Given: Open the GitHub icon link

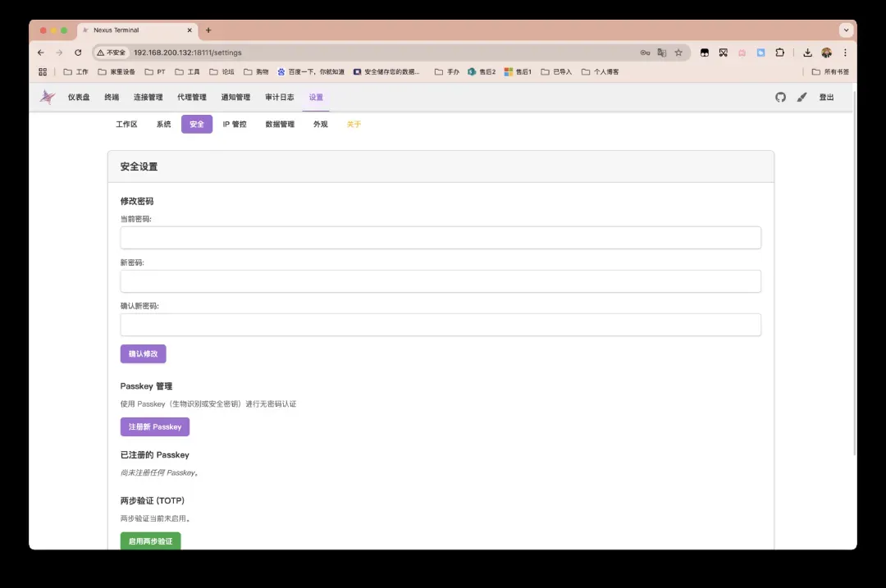Looking at the screenshot, I should coord(780,97).
